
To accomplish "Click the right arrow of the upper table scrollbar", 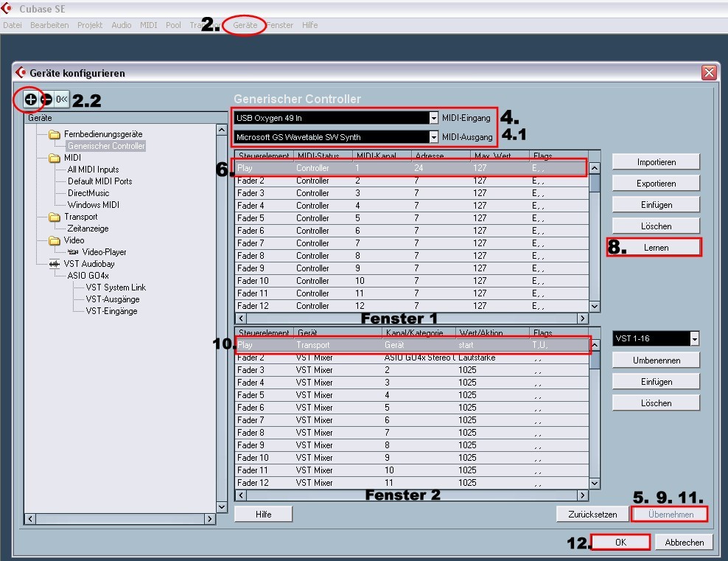I will (x=583, y=318).
